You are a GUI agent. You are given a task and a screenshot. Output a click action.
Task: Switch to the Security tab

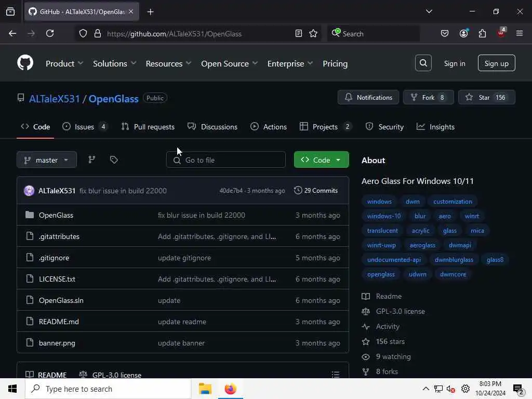click(x=384, y=127)
